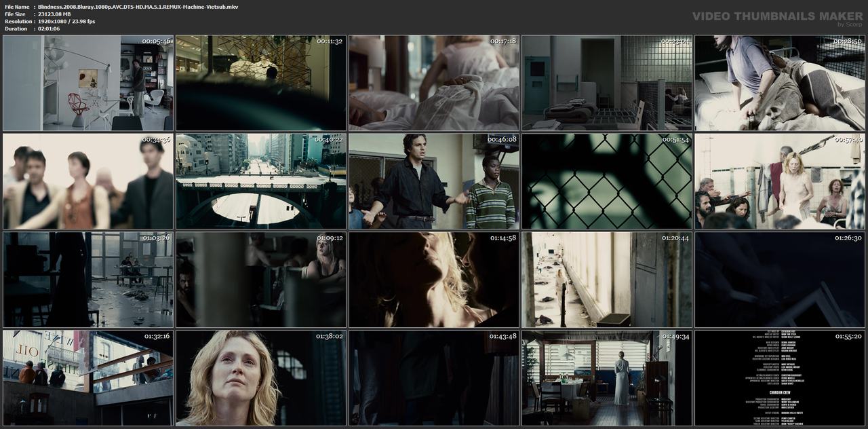The width and height of the screenshot is (868, 429).
Task: Choose the frame stamped 00:28:50
Action: pyautogui.click(x=780, y=83)
